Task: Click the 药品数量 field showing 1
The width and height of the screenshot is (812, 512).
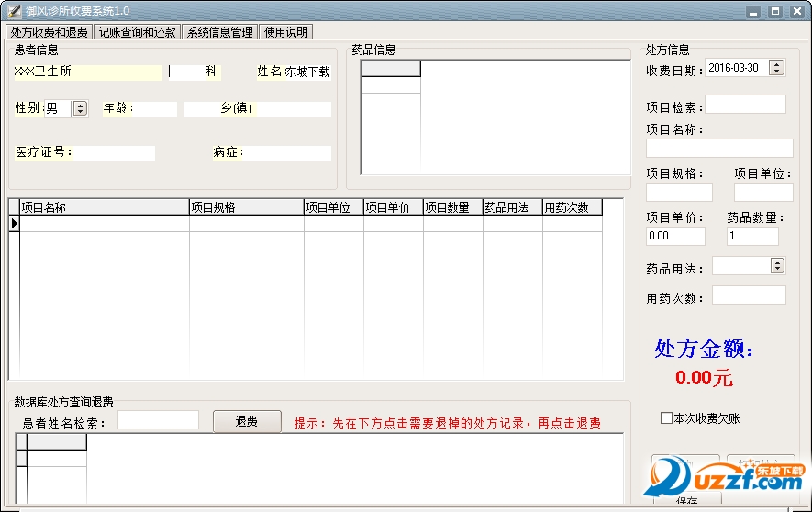Action: 752,236
